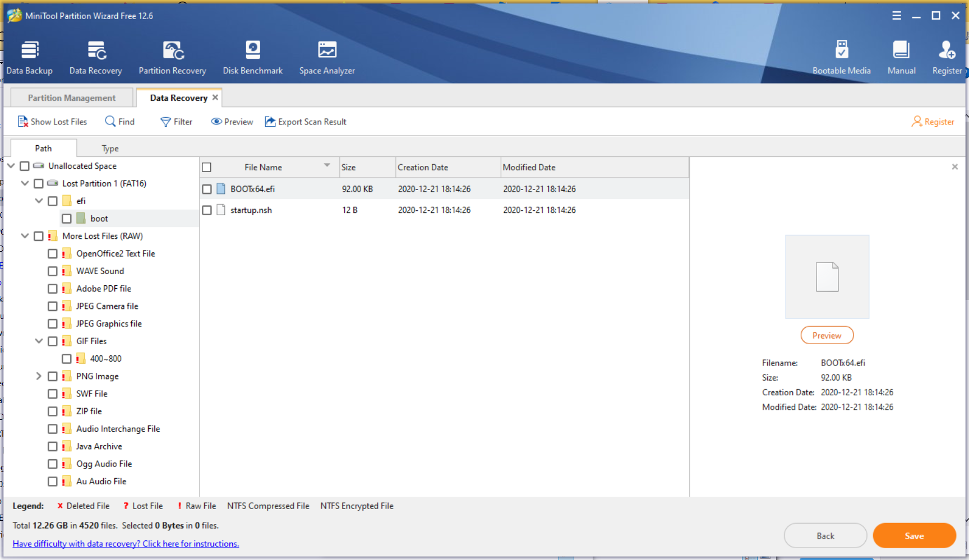Click the Register icon in top ribbon

[947, 58]
